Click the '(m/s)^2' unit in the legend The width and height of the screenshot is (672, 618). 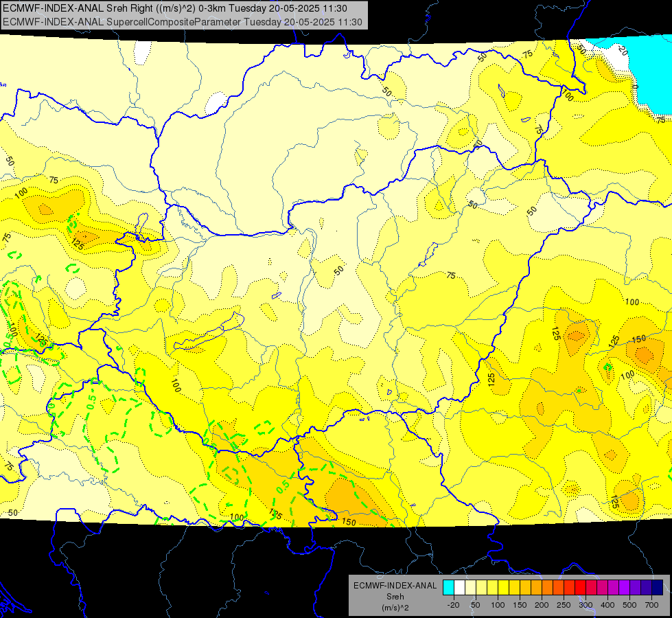point(395,607)
